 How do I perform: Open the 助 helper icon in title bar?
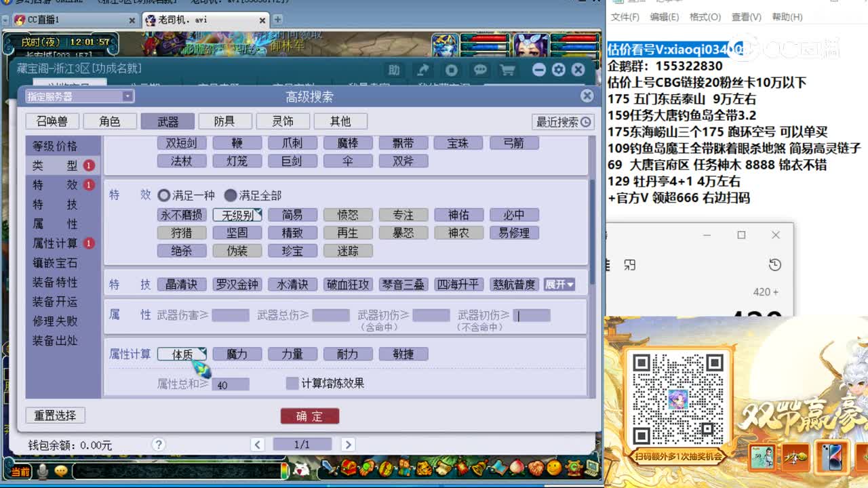[394, 70]
